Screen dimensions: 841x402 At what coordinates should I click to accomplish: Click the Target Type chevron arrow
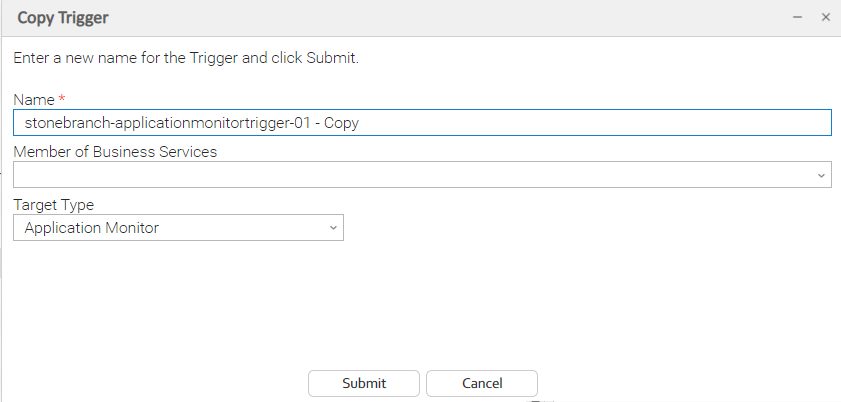tap(333, 228)
